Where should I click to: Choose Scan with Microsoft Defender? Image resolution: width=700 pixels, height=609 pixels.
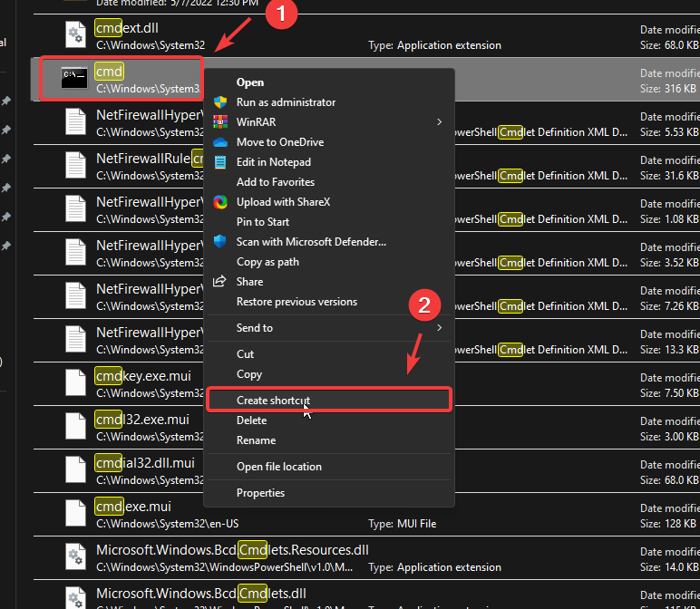[x=329, y=242]
